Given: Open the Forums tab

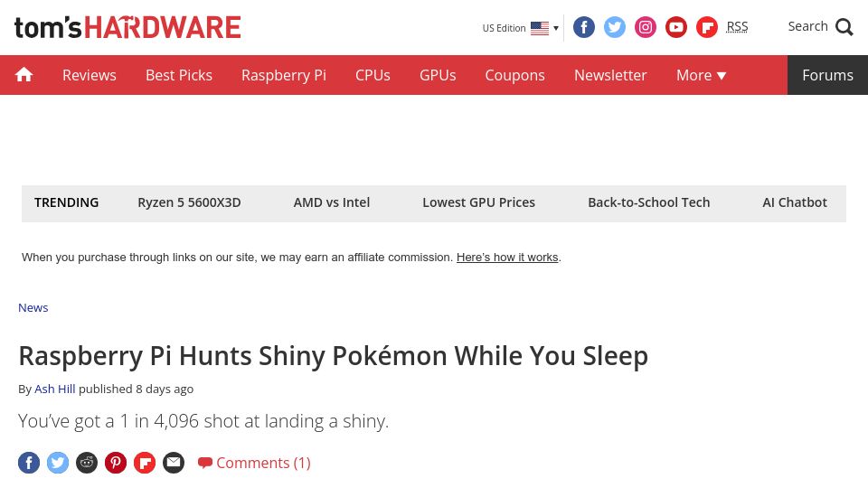Looking at the screenshot, I should pos(827,75).
